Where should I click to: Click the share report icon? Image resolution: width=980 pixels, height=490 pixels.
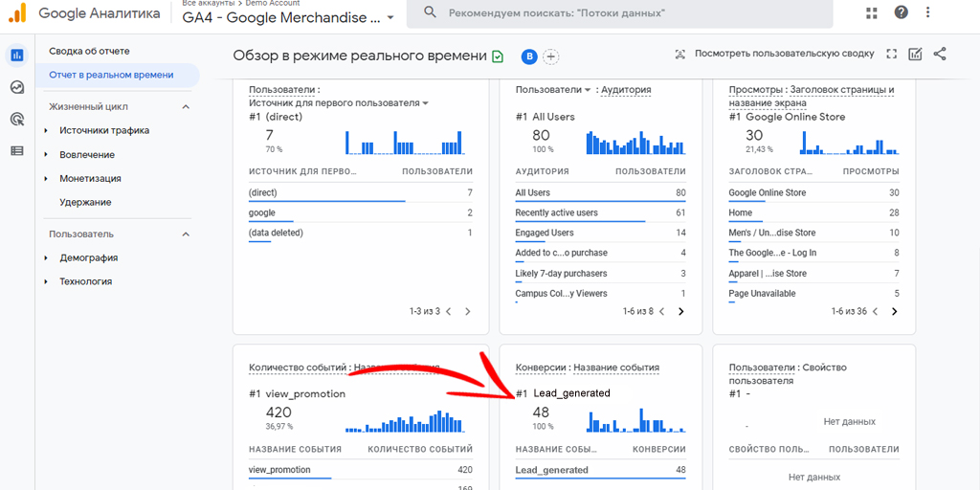pyautogui.click(x=940, y=55)
